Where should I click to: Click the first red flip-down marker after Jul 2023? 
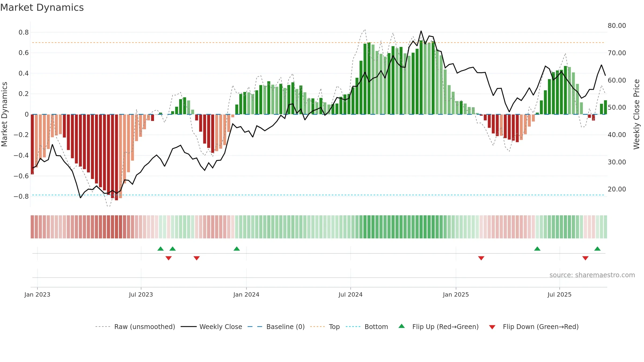(x=169, y=258)
